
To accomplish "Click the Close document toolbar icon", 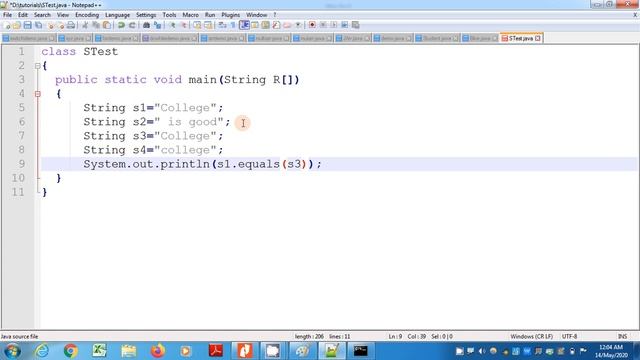I will tap(51, 25).
